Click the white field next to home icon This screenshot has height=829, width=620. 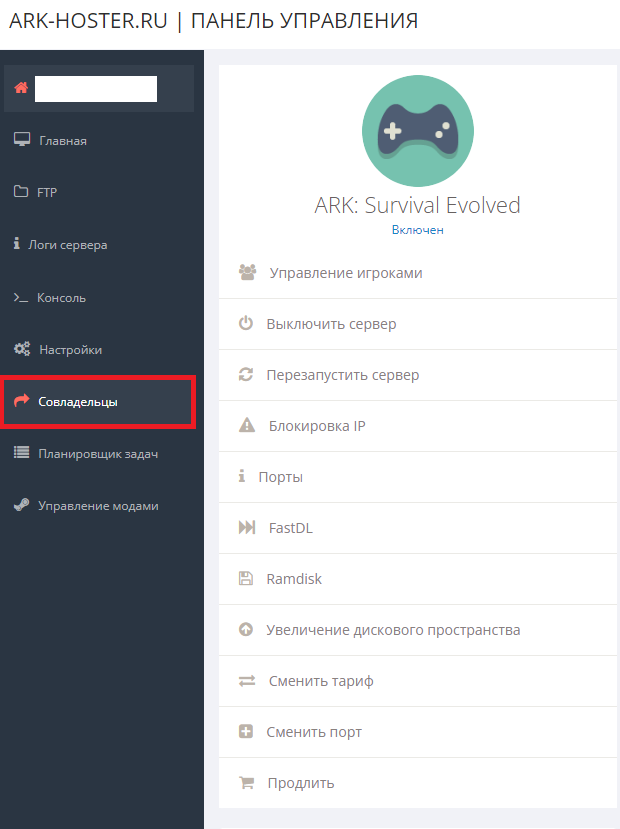(x=96, y=88)
